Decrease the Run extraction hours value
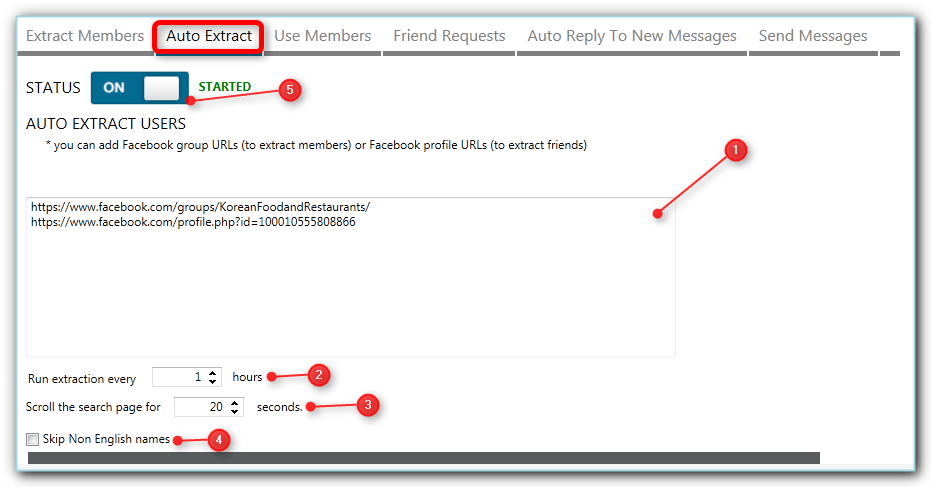This screenshot has width=931, height=487. pyautogui.click(x=213, y=381)
